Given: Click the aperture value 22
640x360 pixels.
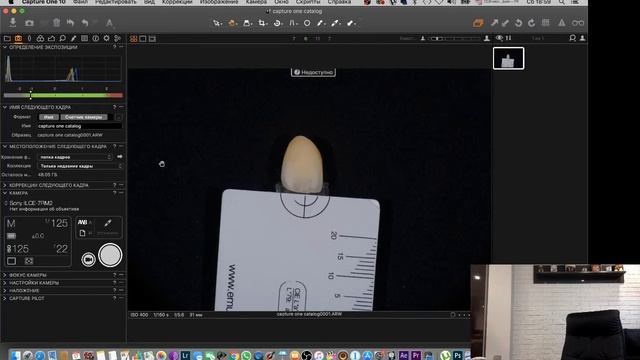Looking at the screenshot, I should [62, 249].
